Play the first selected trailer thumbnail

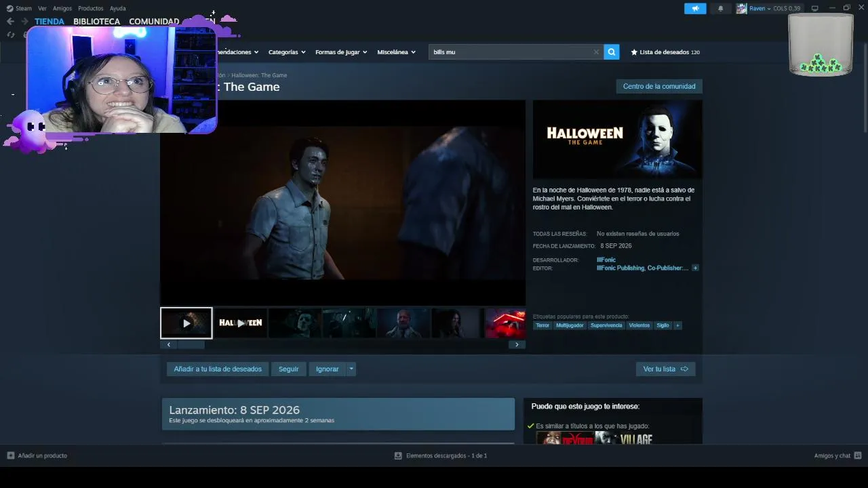[186, 323]
